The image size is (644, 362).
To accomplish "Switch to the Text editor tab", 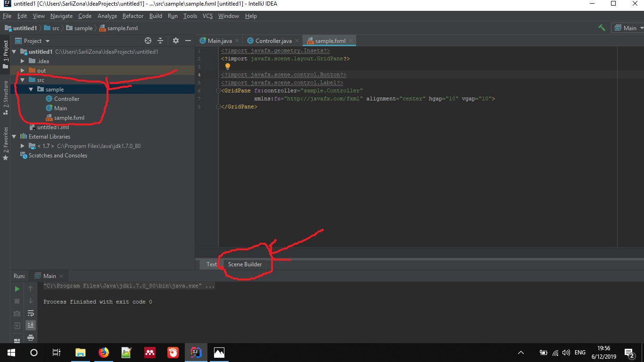I will point(211,264).
